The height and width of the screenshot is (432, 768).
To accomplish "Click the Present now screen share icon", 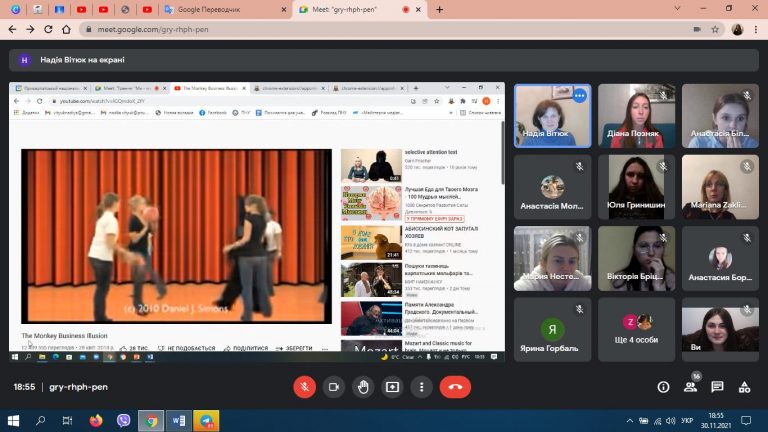I will [x=392, y=387].
